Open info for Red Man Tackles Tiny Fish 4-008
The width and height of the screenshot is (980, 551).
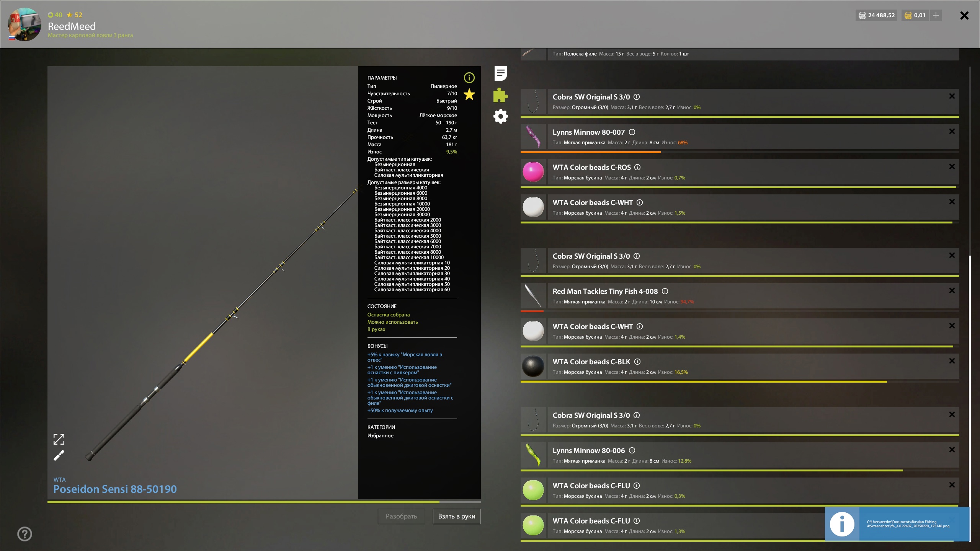[x=665, y=292]
